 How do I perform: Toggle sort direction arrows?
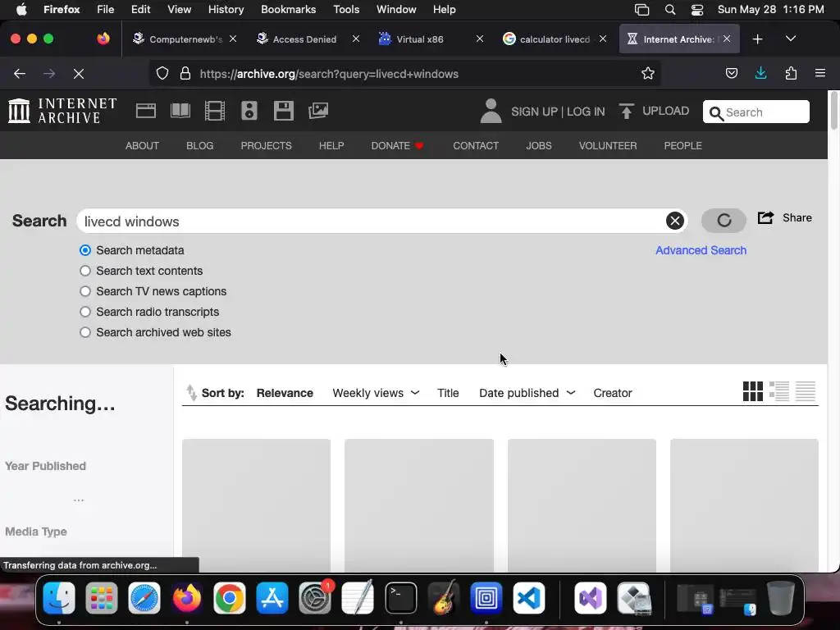[191, 393]
